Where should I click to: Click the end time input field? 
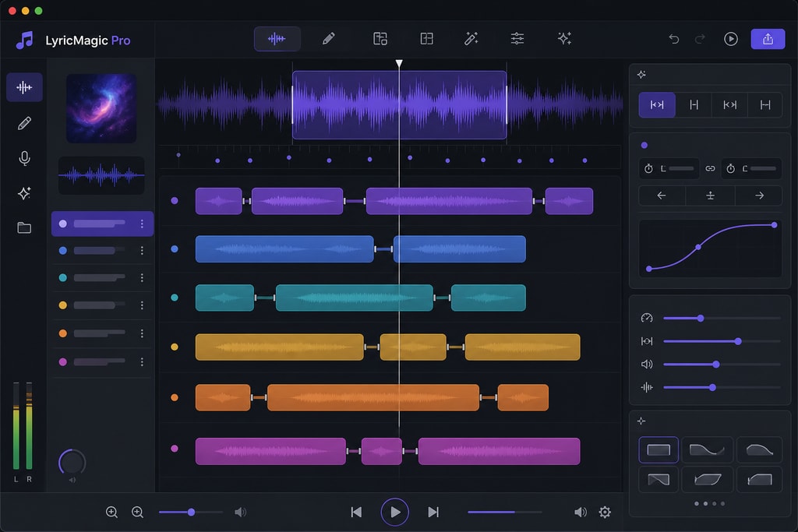(752, 168)
